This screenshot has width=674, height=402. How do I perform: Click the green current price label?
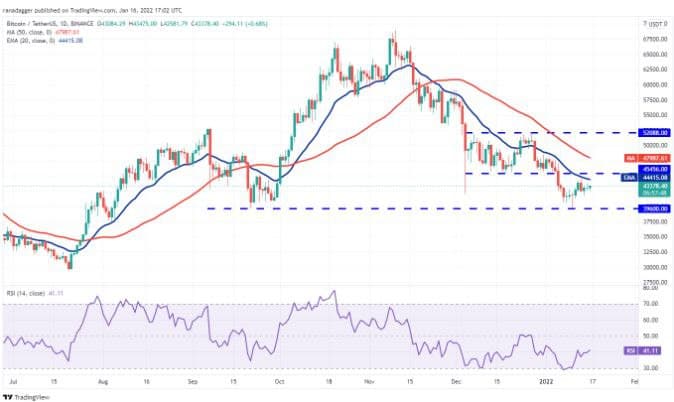(654, 189)
